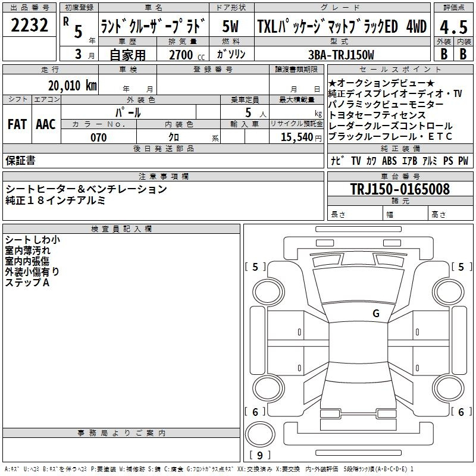Click the 純正18インチアルミ note
Screen dimensions: 476x476
(x=55, y=200)
